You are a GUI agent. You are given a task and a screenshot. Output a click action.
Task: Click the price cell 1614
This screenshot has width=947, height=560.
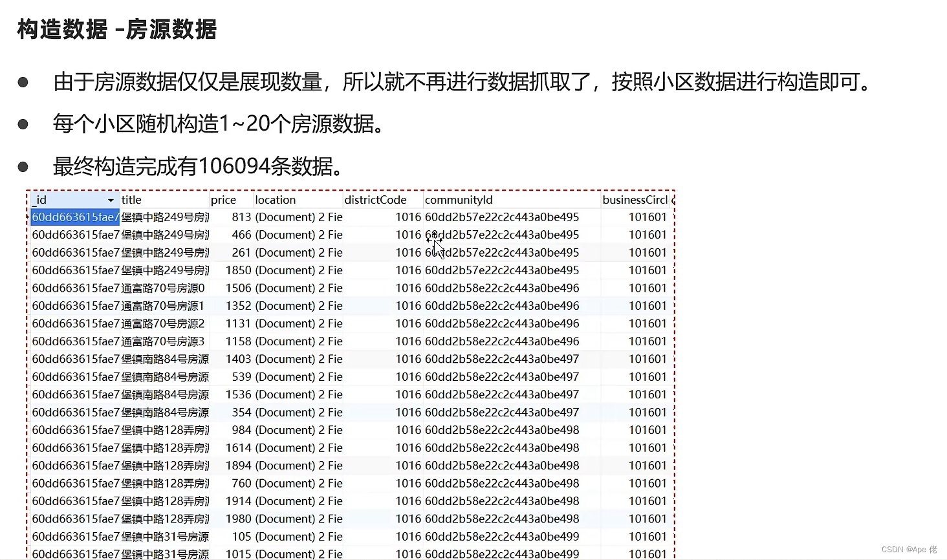pyautogui.click(x=231, y=448)
